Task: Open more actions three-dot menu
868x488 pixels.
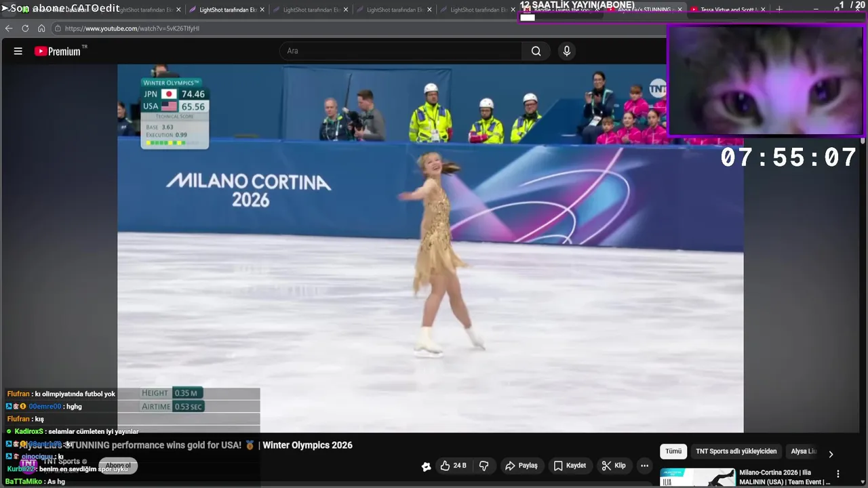Action: click(644, 466)
